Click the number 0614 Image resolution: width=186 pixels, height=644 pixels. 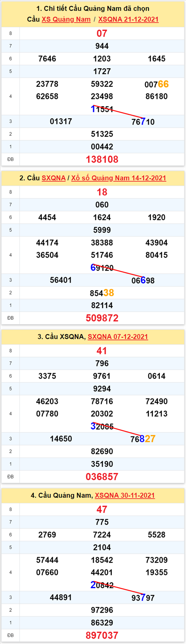[x=157, y=376]
